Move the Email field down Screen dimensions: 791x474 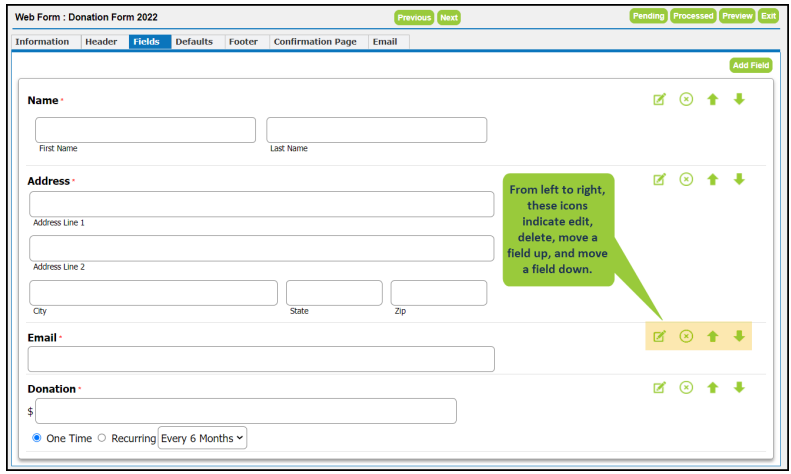(x=739, y=336)
